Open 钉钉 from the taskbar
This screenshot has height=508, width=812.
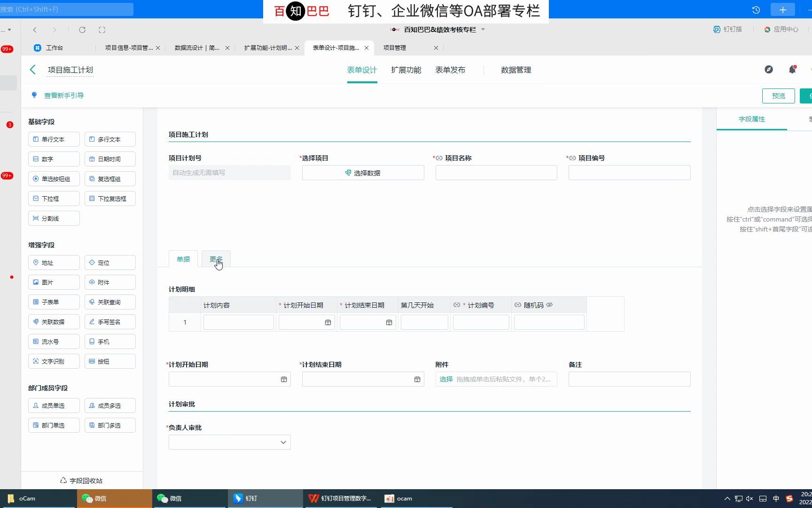point(265,498)
